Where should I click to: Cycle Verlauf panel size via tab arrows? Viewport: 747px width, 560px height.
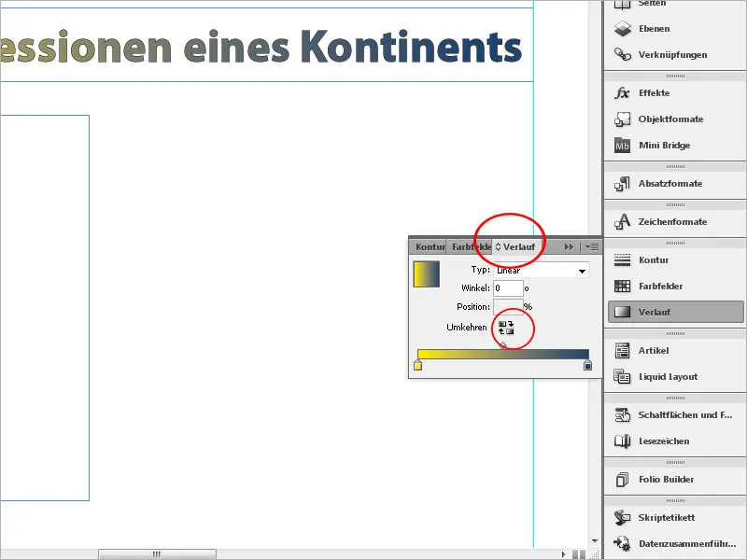coord(499,246)
